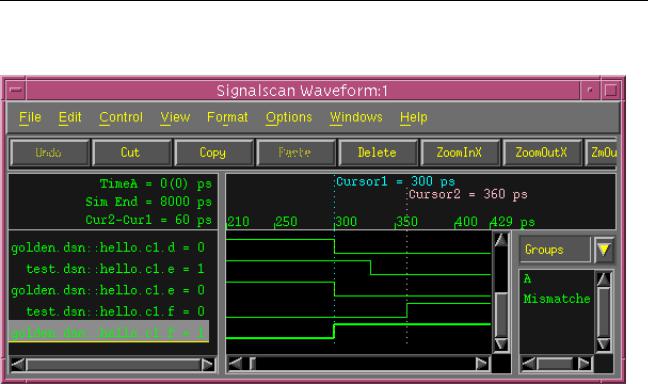Select signal test.dsn::hello.c1.f
This screenshot has height=384, width=648.
(x=116, y=311)
